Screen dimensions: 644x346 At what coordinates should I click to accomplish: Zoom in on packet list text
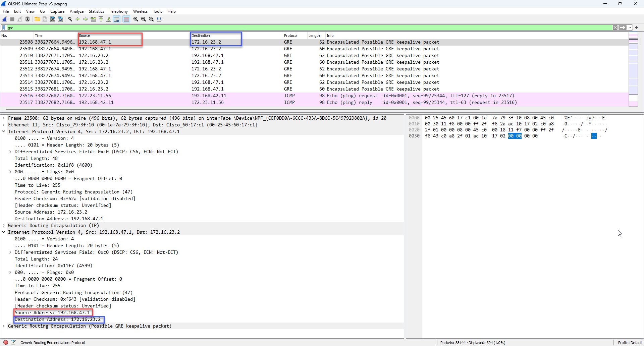click(x=136, y=19)
